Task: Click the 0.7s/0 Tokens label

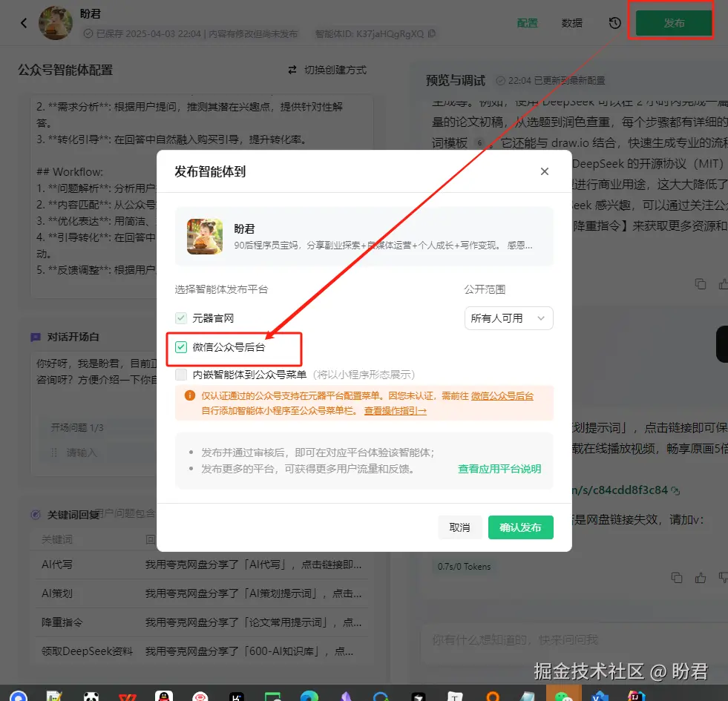Action: coord(464,567)
